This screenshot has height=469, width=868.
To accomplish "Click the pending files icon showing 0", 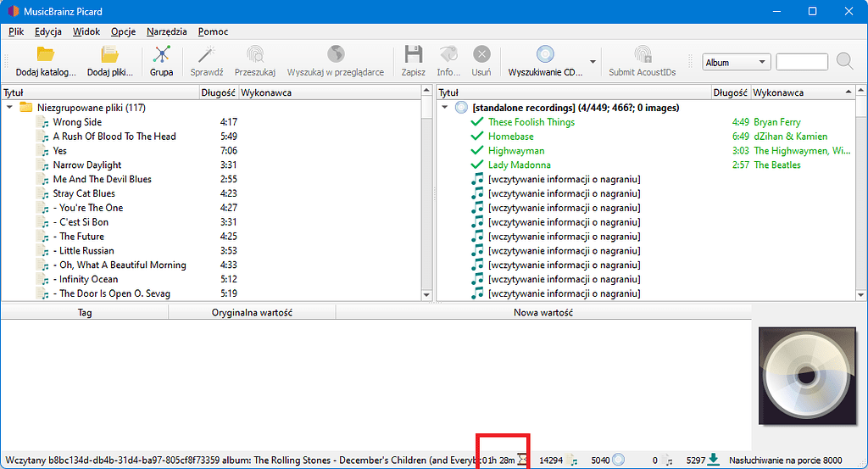I will [x=668, y=460].
